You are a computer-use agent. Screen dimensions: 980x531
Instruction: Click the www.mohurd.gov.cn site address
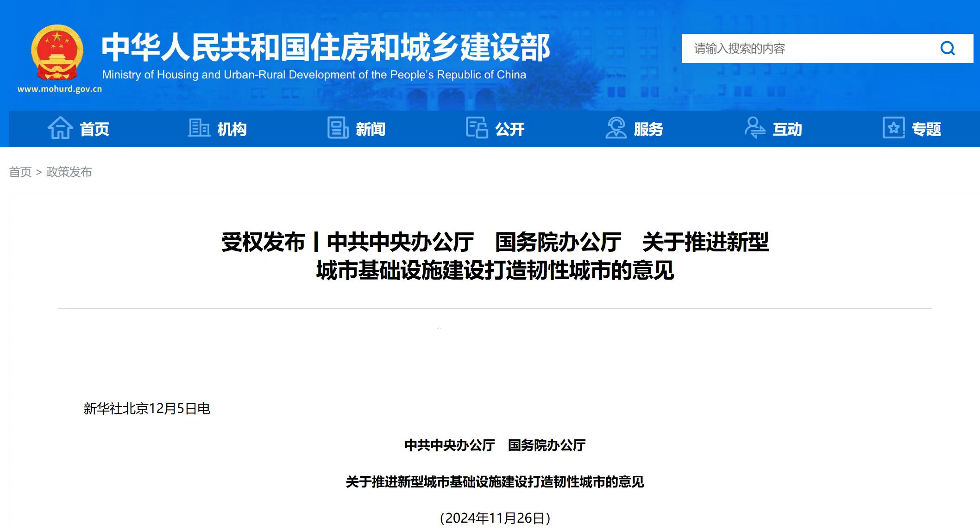click(x=60, y=89)
